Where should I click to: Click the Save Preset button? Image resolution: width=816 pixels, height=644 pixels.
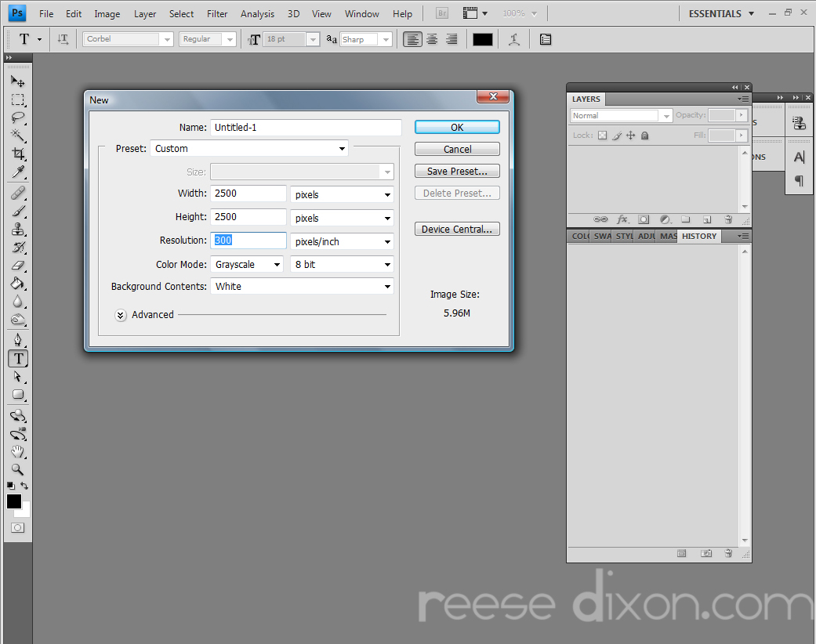point(457,171)
